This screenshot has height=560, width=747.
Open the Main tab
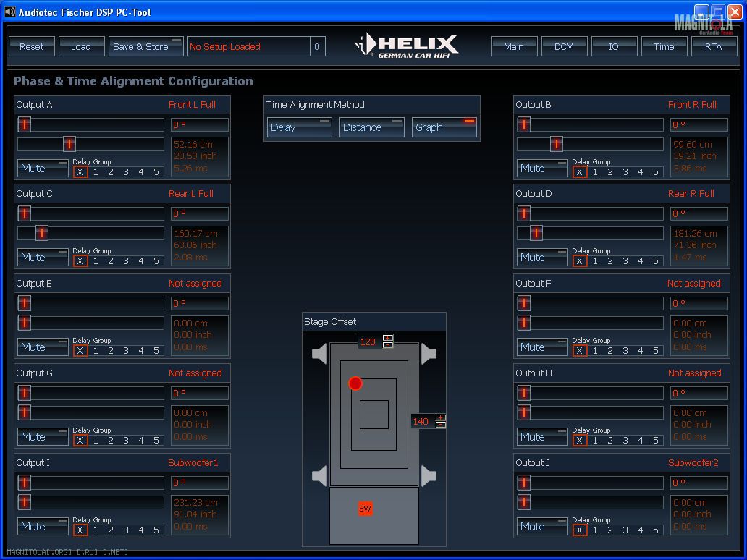tap(514, 46)
